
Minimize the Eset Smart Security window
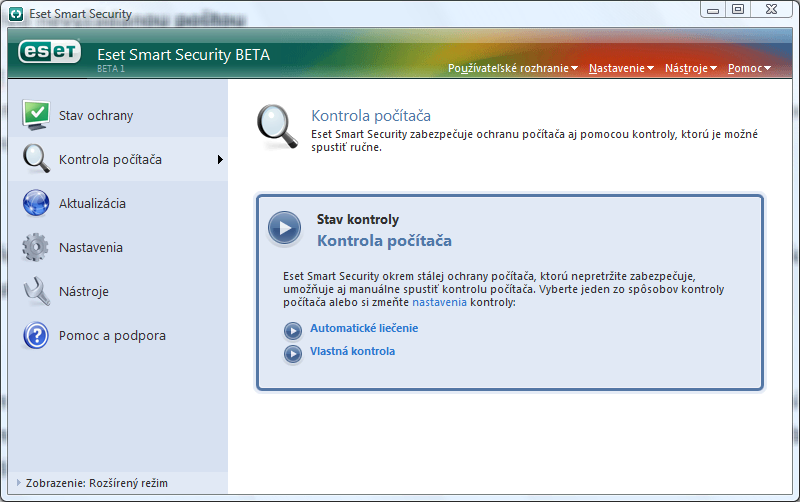pyautogui.click(x=713, y=10)
